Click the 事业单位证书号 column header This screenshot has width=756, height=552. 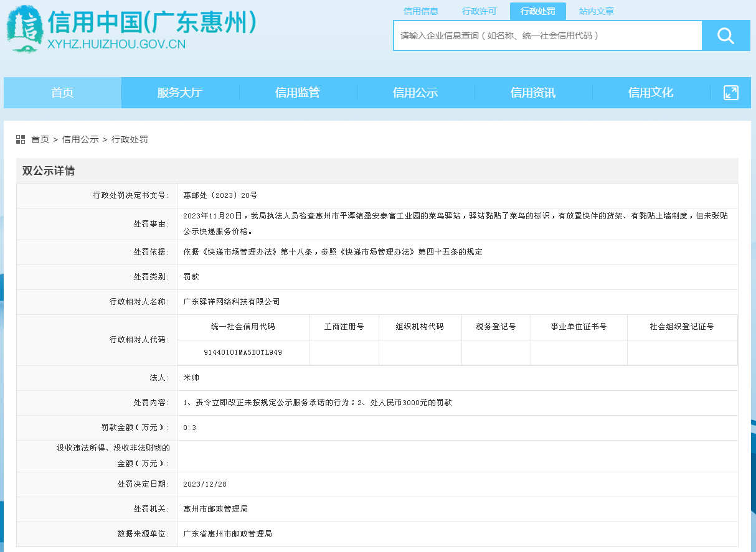(579, 327)
